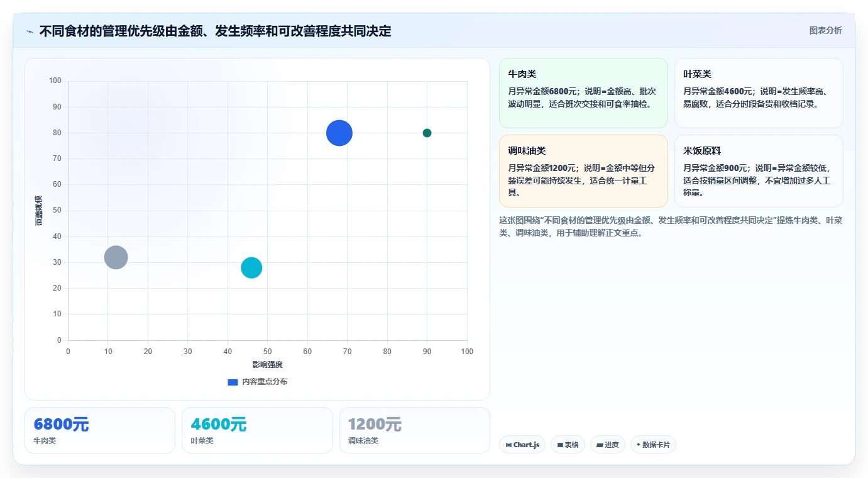Image resolution: width=868 pixels, height=478 pixels.
Task: Click the 图表分析 label in header
Action: click(825, 30)
